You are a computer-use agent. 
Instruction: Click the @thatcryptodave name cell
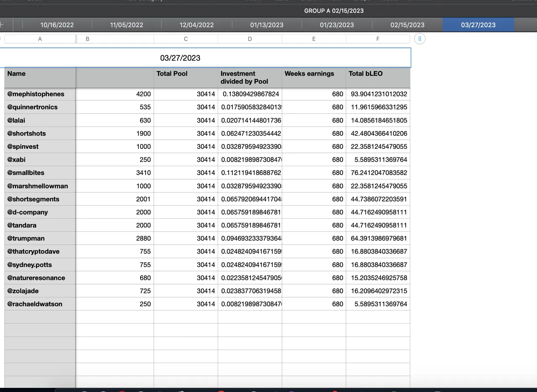[x=40, y=251]
